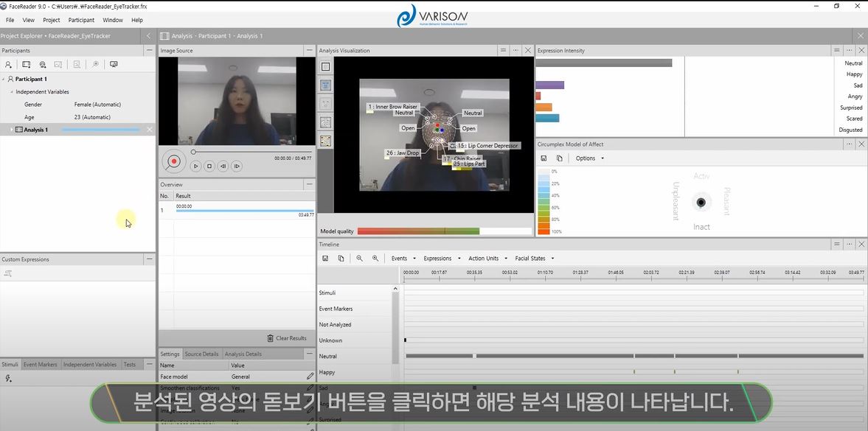The height and width of the screenshot is (431, 868).
Task: Open the project-wide display monitor icon
Action: pos(114,64)
